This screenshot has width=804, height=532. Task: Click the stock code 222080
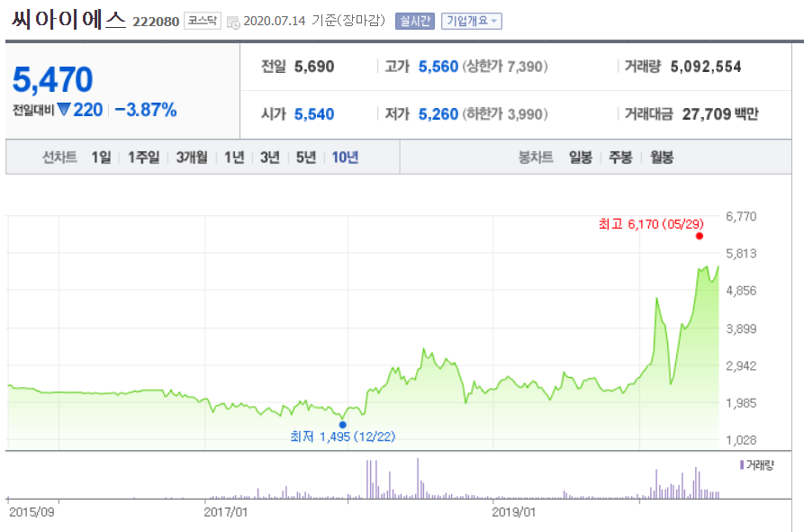click(156, 22)
